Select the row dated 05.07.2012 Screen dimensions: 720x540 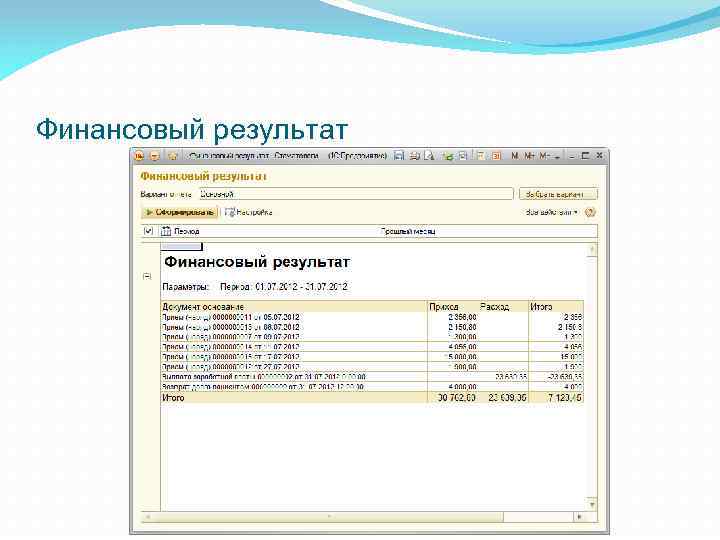click(x=372, y=317)
